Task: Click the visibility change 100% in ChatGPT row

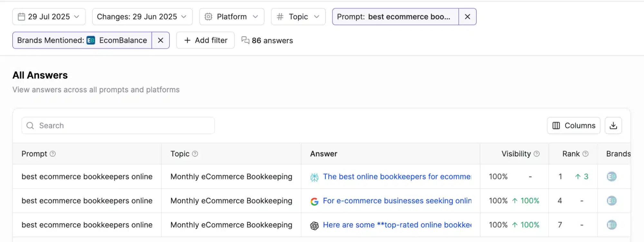Action: click(x=526, y=225)
